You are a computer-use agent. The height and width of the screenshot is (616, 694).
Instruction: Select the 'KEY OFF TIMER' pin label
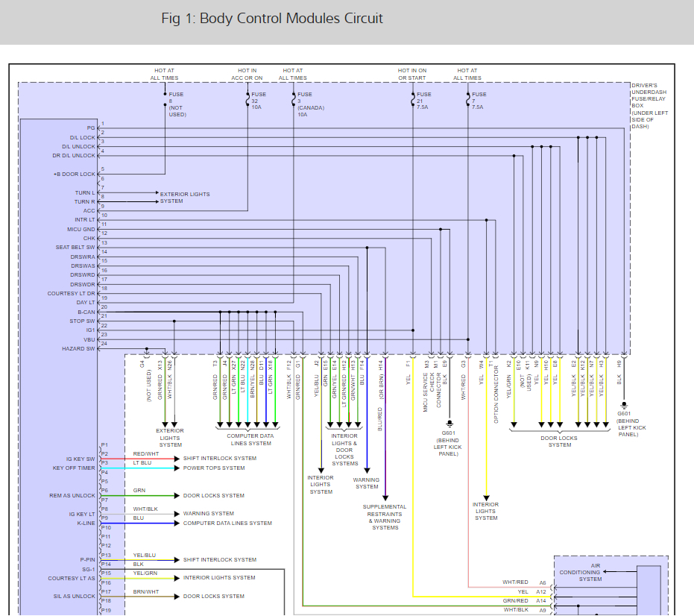point(74,468)
